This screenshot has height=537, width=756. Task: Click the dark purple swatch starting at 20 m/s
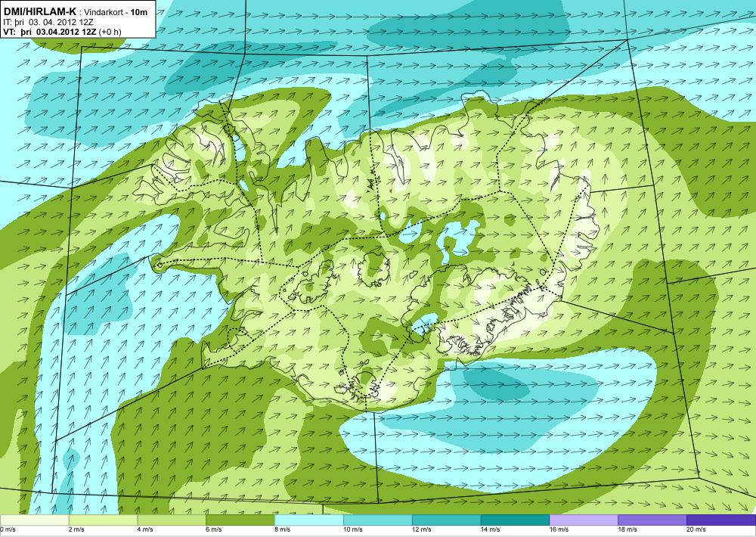tap(721, 520)
